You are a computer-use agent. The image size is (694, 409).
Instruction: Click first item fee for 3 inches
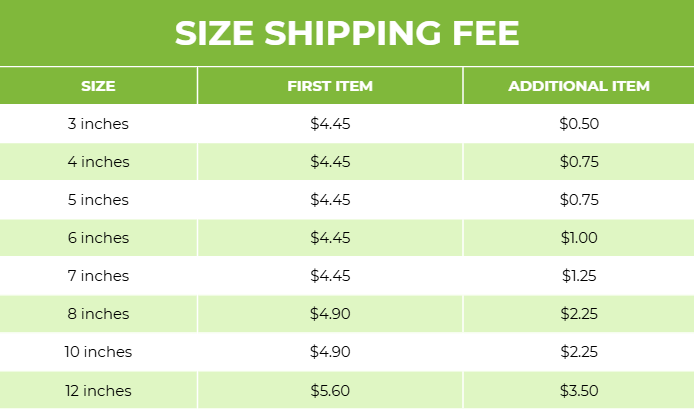330,124
